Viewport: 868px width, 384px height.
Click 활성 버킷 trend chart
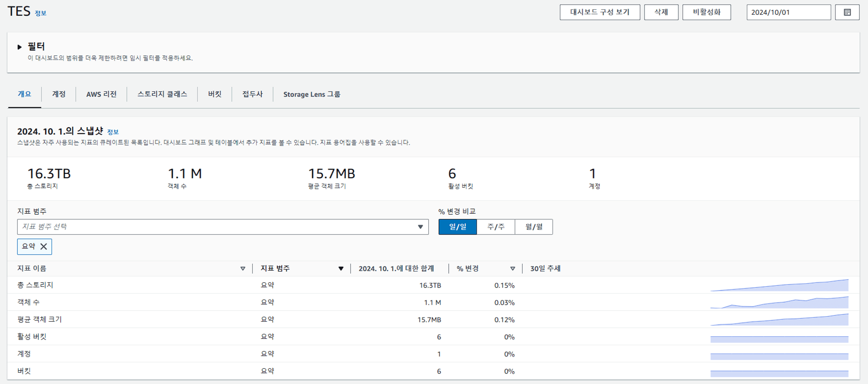[x=779, y=339]
